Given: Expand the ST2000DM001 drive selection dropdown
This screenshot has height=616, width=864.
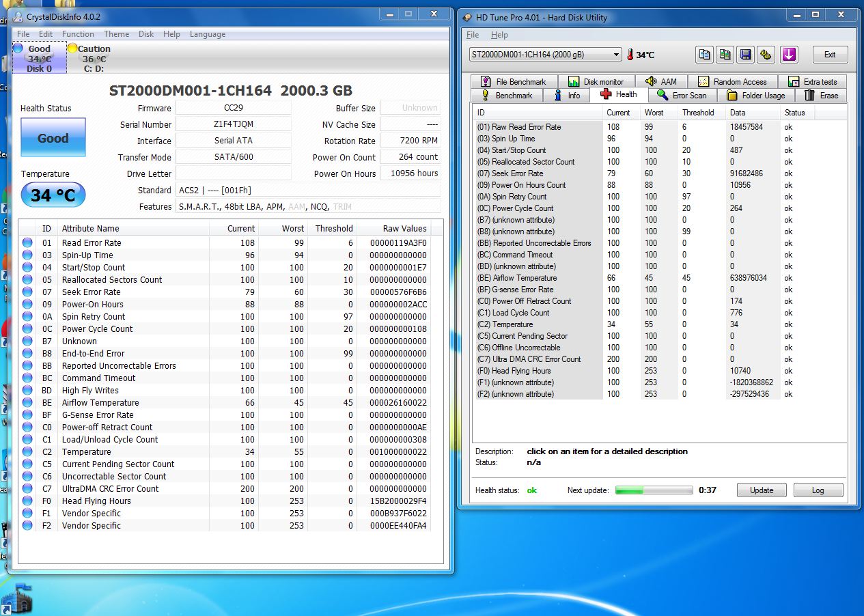Looking at the screenshot, I should [615, 55].
